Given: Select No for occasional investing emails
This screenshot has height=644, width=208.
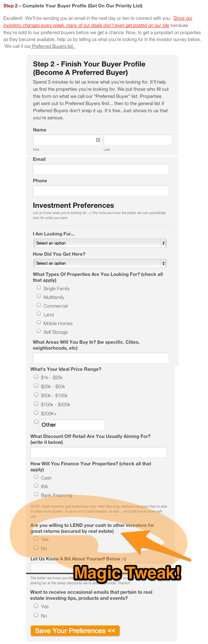Looking at the screenshot, I should (36, 615).
